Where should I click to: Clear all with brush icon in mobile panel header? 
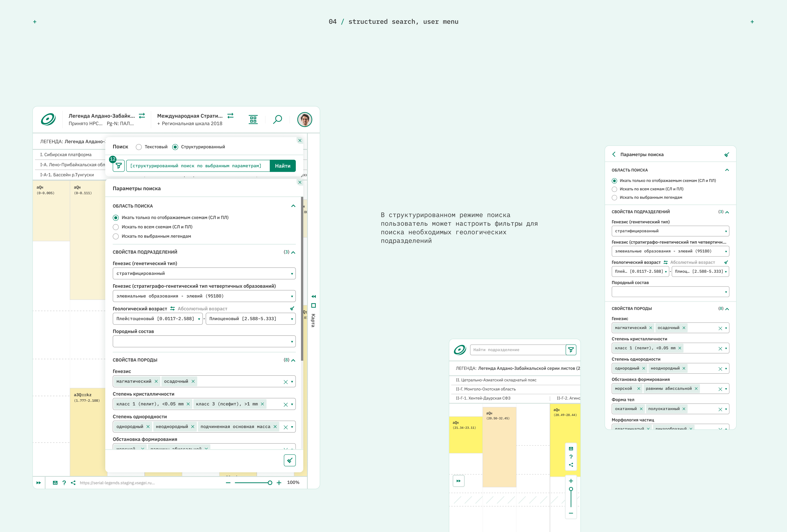(727, 154)
